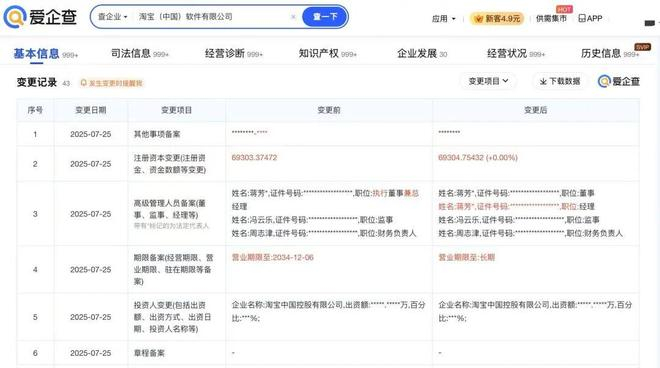This screenshot has height=368, width=660.
Task: Click into the company search input field
Action: pyautogui.click(x=213, y=17)
